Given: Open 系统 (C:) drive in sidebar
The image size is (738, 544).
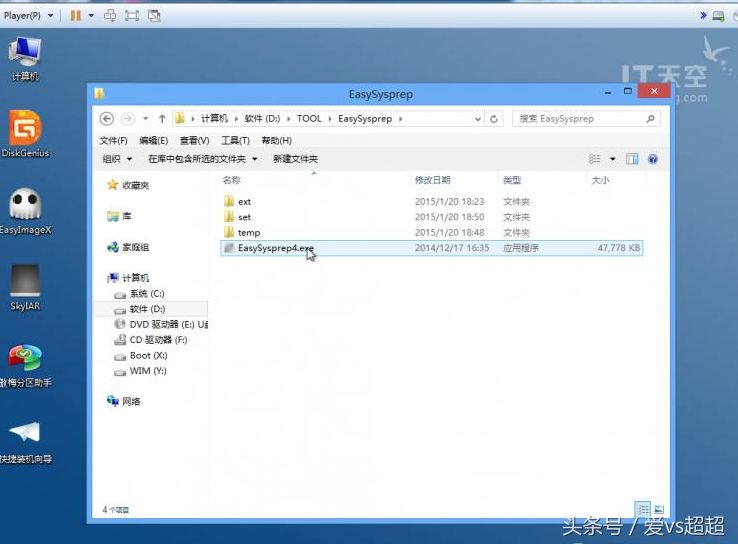Looking at the screenshot, I should pyautogui.click(x=139, y=294).
